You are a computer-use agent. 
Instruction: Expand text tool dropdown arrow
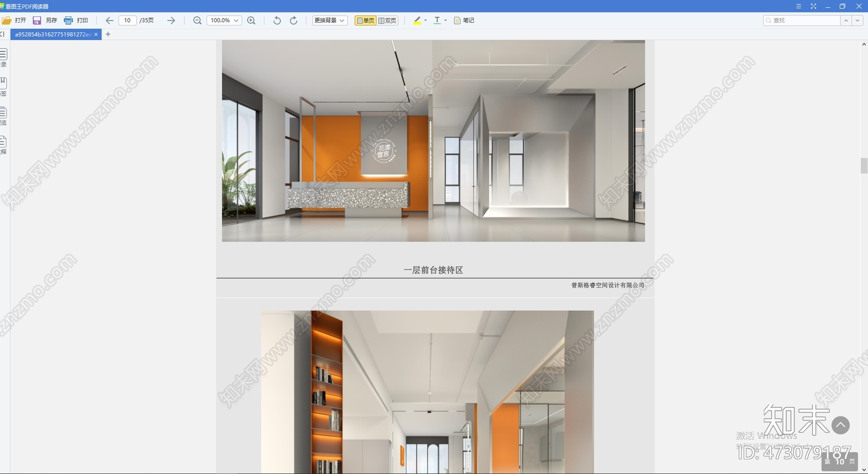coord(446,20)
